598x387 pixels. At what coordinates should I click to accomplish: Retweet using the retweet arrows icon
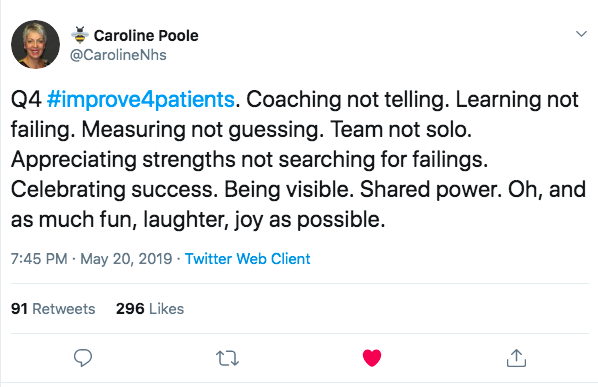(227, 358)
